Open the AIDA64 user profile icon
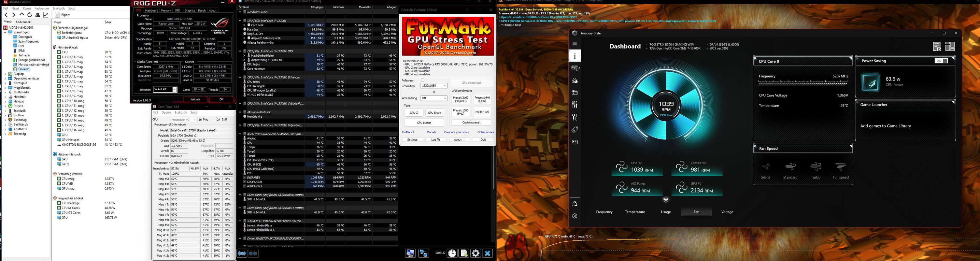Screen dimensions: 980x261 [38, 15]
